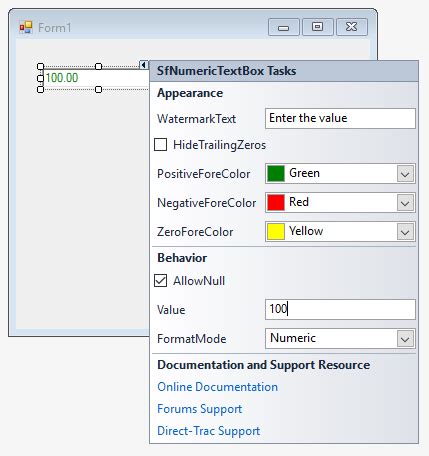The height and width of the screenshot is (456, 429).
Task: Click the smart tag arrow glyph
Action: point(143,65)
